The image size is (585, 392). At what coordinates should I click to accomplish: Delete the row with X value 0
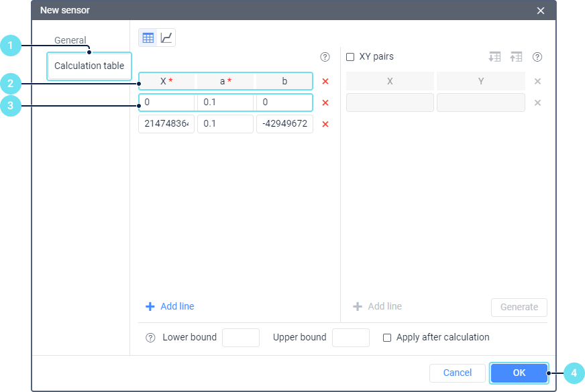pyautogui.click(x=325, y=103)
